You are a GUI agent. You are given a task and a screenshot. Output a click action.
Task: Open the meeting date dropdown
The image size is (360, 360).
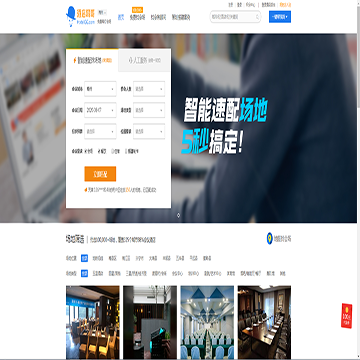pyautogui.click(x=100, y=110)
